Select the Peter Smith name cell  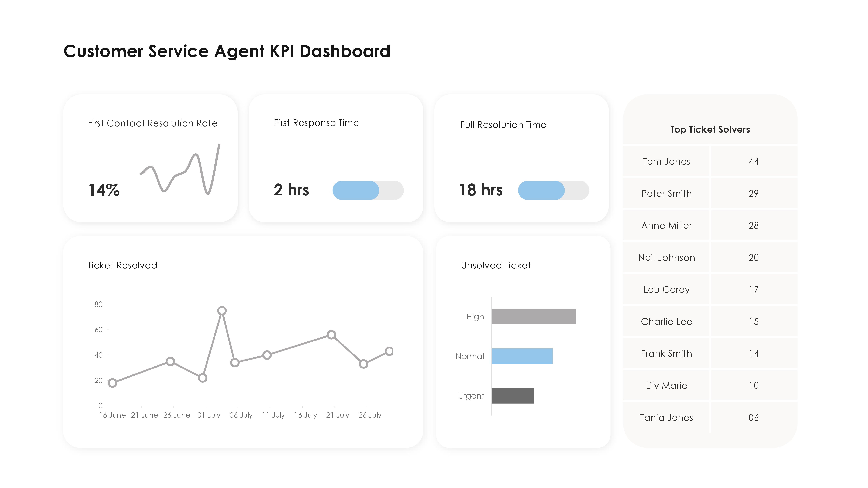(x=667, y=193)
